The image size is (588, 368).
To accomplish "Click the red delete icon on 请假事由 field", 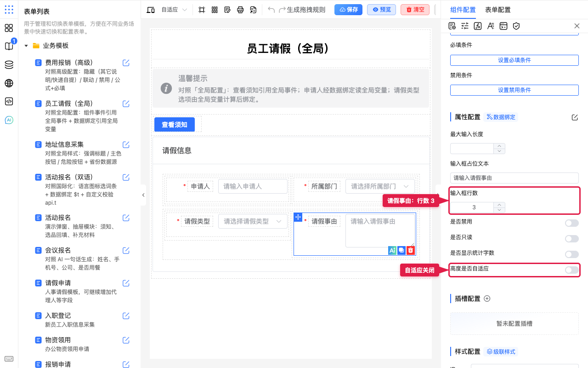I will click(411, 250).
